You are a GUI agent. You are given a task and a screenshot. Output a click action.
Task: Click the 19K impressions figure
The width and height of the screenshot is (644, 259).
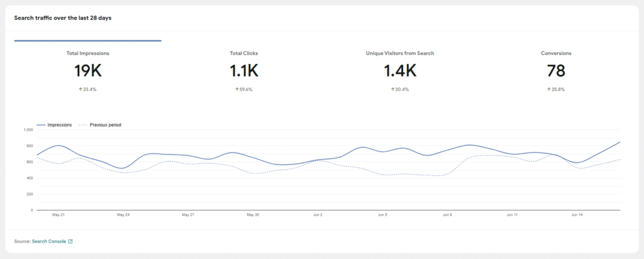pyautogui.click(x=87, y=71)
